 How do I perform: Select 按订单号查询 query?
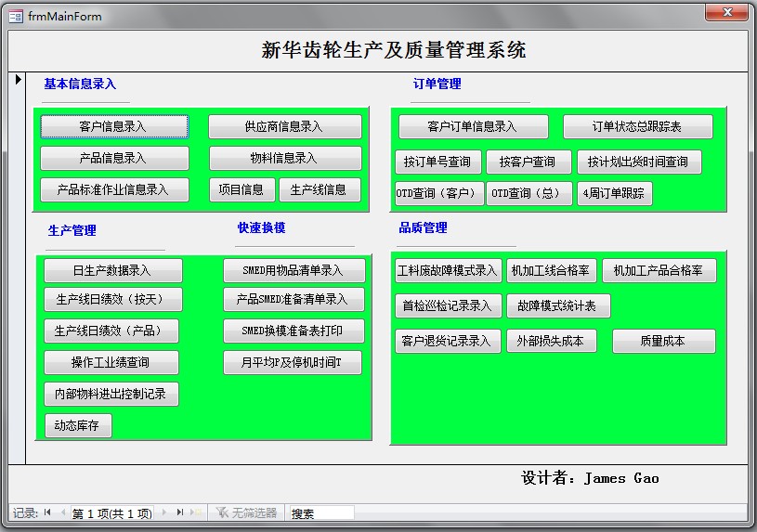click(437, 162)
